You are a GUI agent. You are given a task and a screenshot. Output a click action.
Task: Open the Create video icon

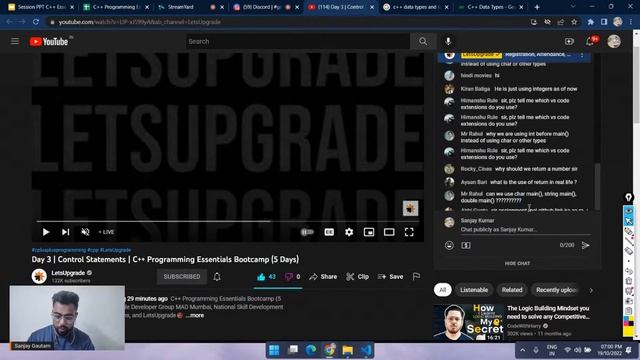[569, 41]
